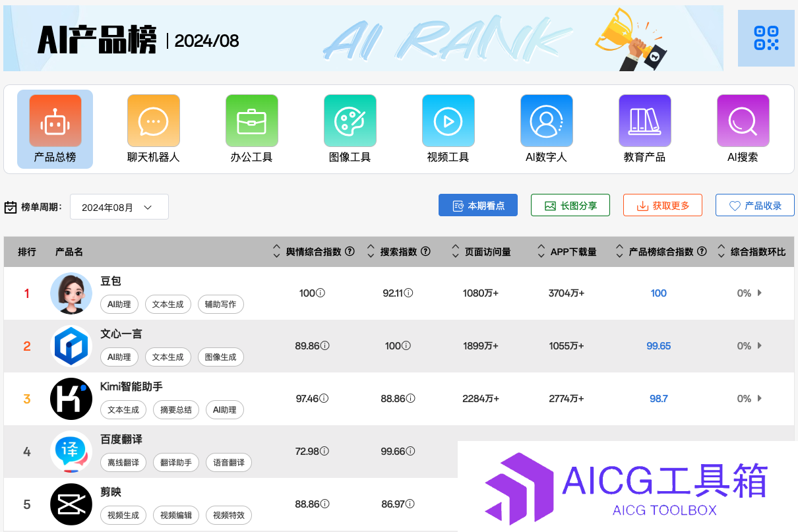Select the AI数字人 avatar icon
798x532 pixels.
click(x=547, y=121)
